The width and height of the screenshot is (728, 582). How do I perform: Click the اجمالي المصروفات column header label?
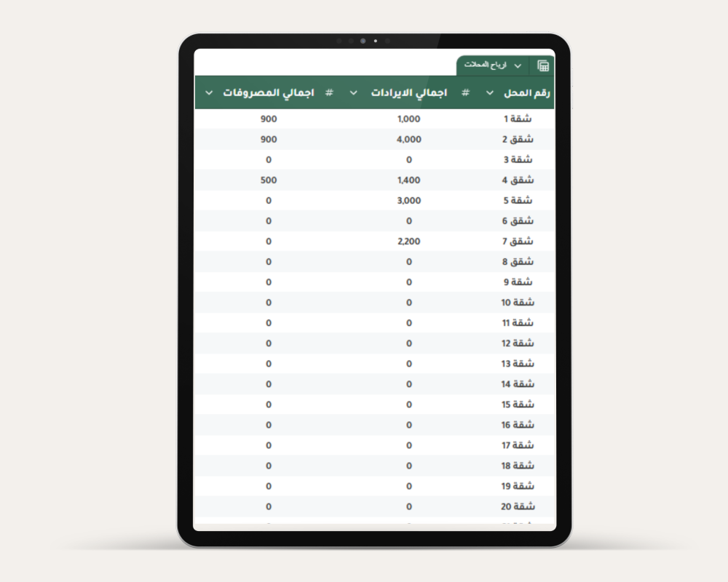click(268, 92)
